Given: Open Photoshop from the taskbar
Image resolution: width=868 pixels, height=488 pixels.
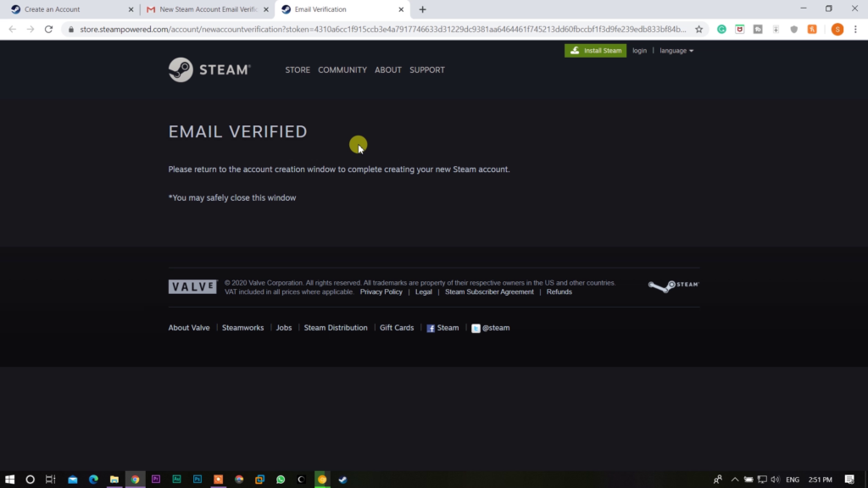Looking at the screenshot, I should point(197,480).
